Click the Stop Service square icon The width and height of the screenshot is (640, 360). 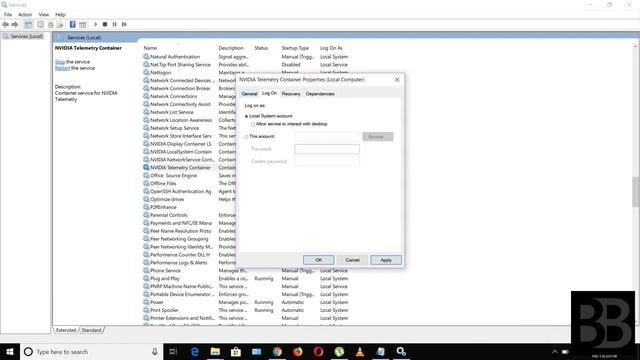point(105,24)
